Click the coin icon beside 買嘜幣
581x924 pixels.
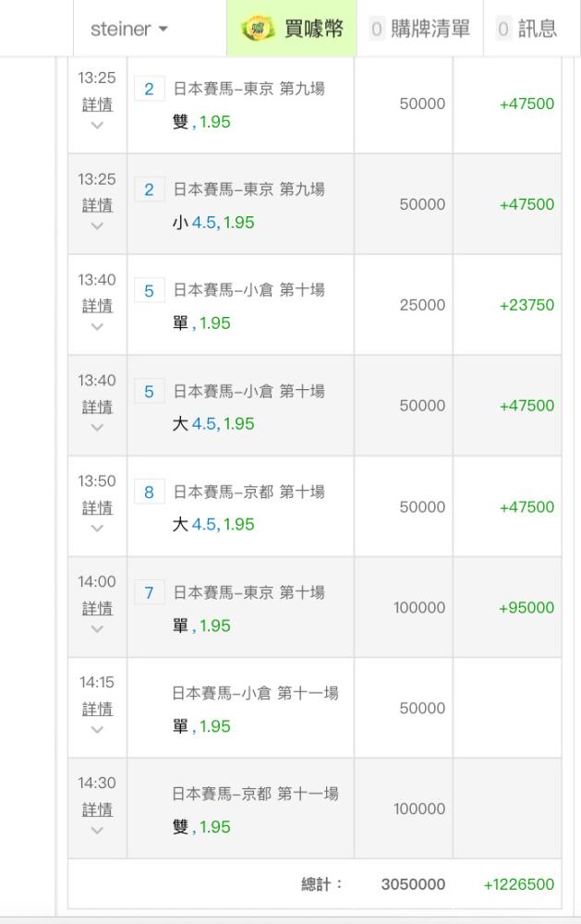pyautogui.click(x=258, y=29)
